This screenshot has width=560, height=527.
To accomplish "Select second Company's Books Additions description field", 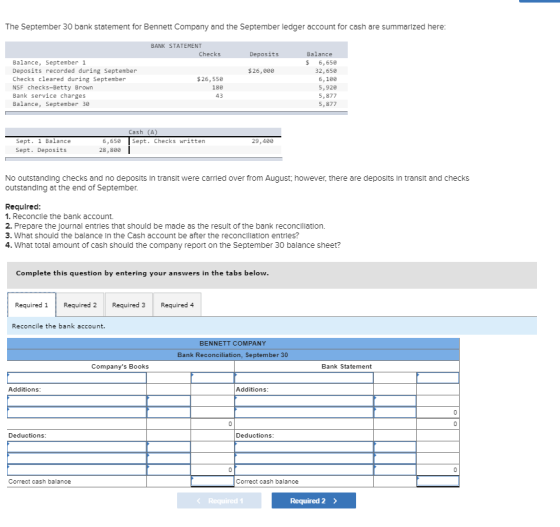I will (x=77, y=412).
